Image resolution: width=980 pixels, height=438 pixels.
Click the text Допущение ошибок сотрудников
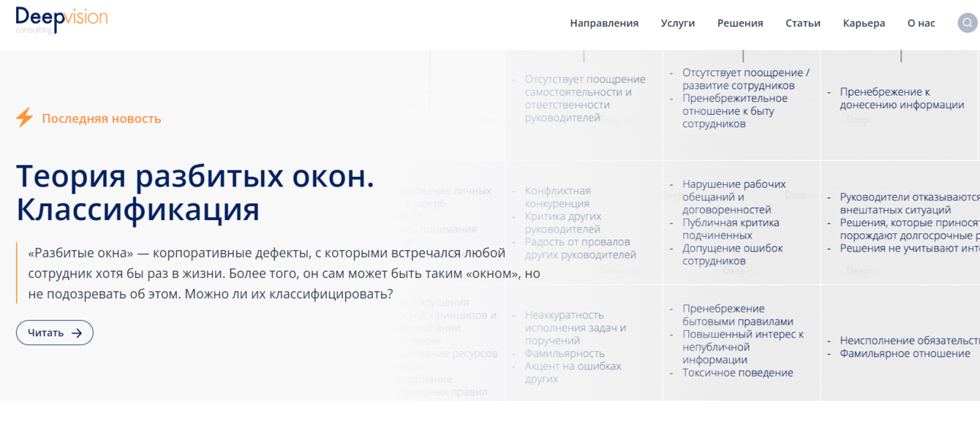pyautogui.click(x=733, y=254)
